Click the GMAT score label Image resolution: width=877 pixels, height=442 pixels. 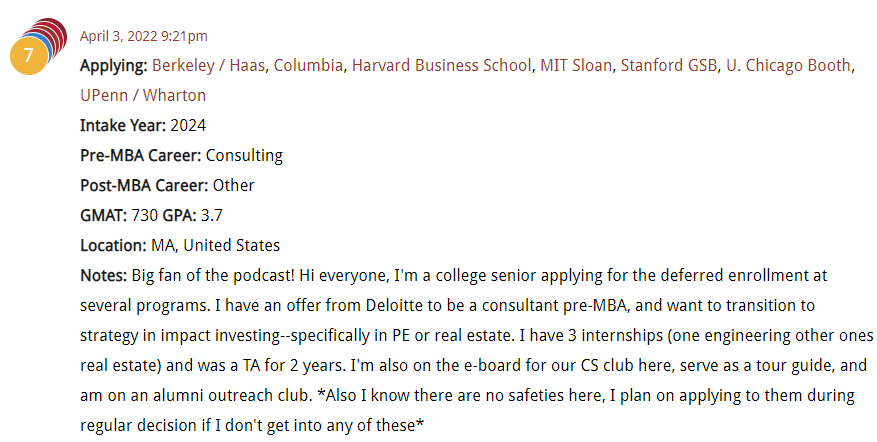point(103,216)
